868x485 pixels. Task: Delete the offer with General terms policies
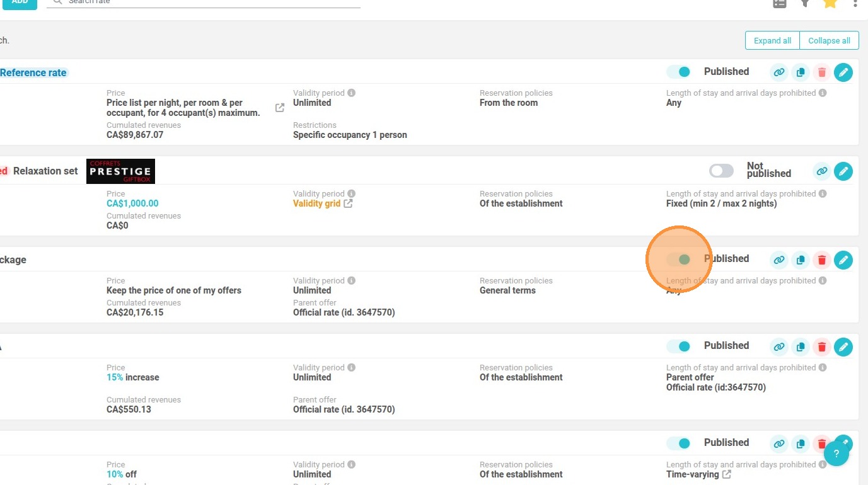pos(822,260)
